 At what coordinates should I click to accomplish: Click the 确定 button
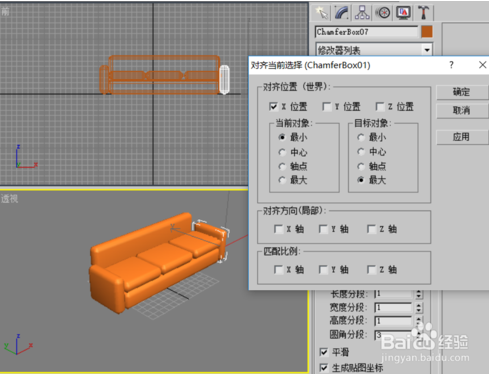462,92
